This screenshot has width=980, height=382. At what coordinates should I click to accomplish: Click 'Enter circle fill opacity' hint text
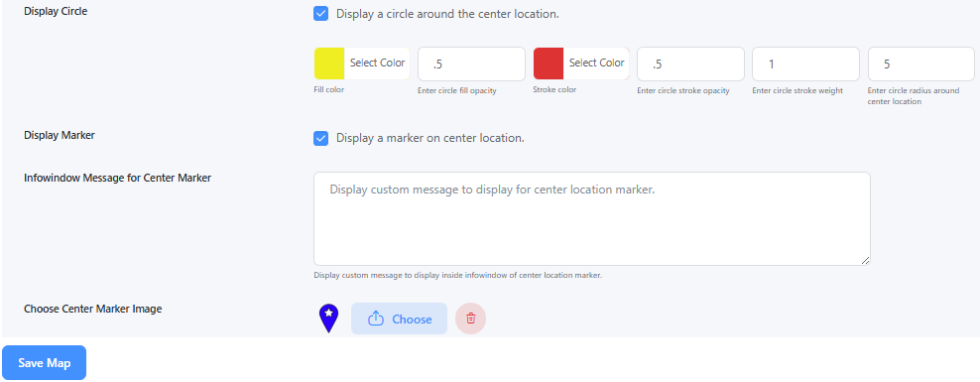tap(457, 90)
